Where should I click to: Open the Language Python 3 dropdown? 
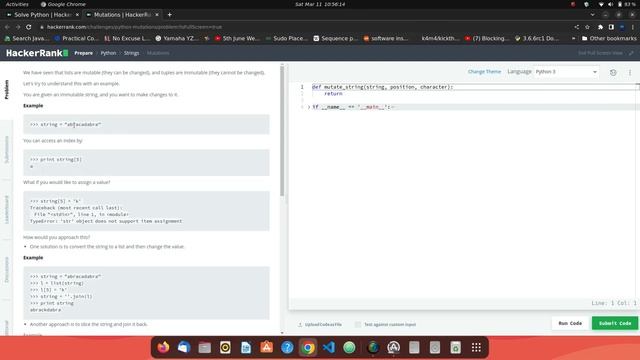coord(566,72)
